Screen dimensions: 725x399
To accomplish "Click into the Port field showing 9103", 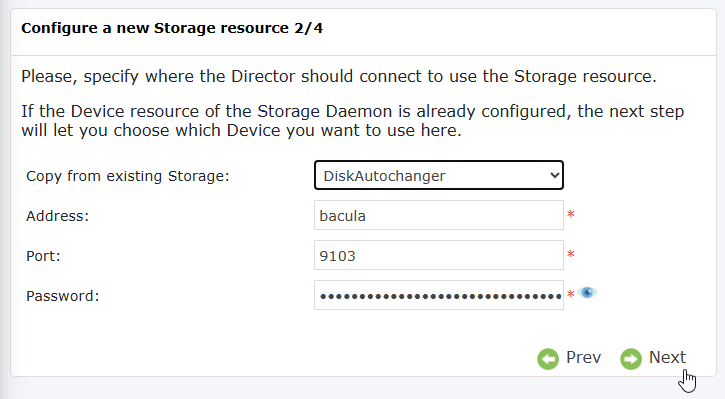I will point(439,255).
